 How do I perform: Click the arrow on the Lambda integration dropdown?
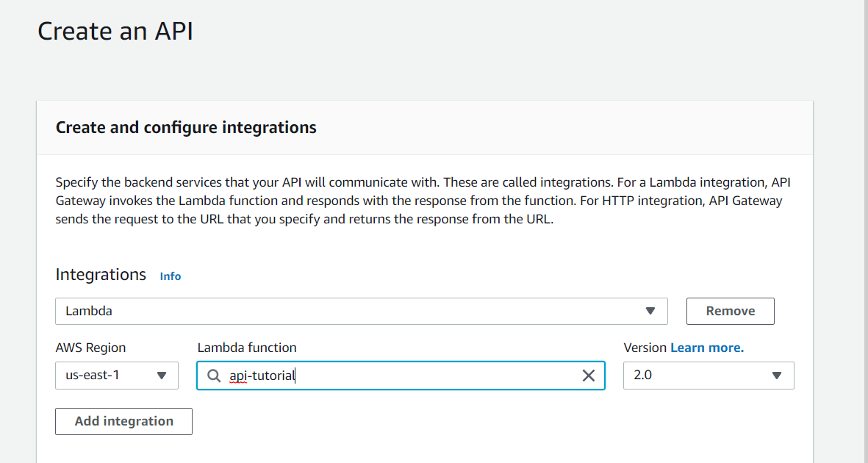[650, 311]
